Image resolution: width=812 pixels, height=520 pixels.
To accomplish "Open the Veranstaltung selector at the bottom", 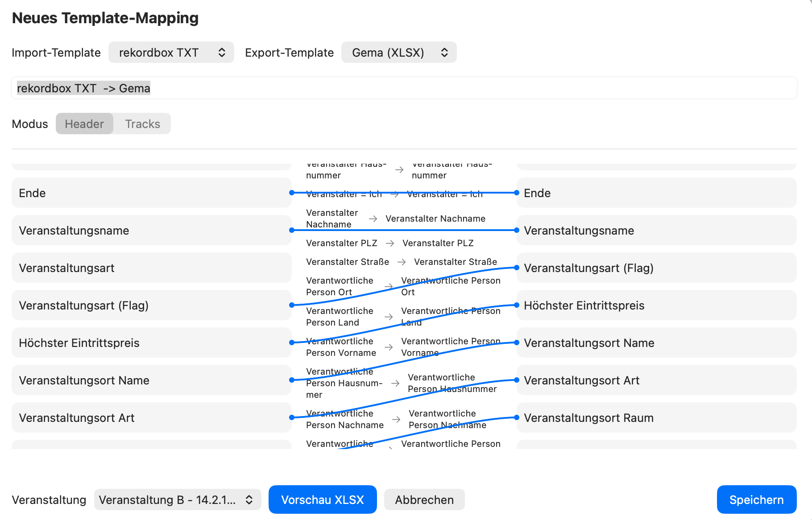I will click(177, 499).
